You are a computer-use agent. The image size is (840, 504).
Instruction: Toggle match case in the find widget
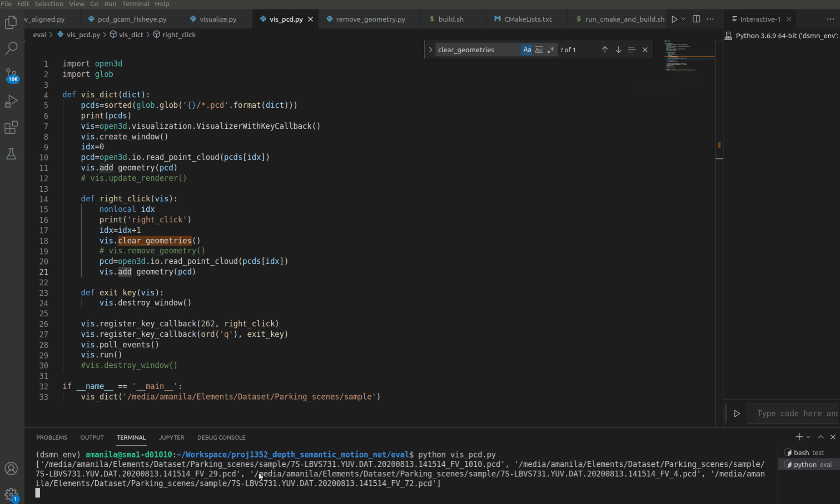[x=527, y=50]
